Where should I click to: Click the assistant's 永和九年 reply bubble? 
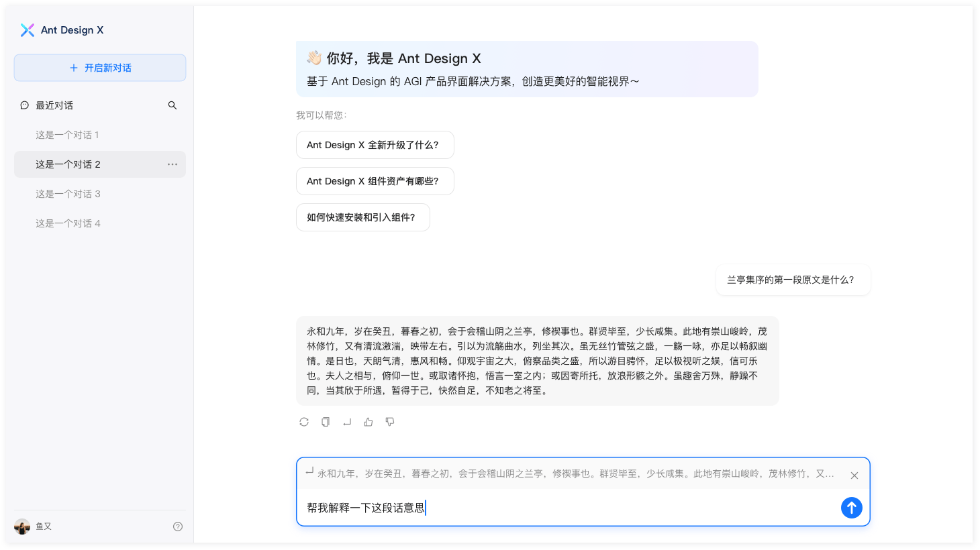pyautogui.click(x=538, y=361)
